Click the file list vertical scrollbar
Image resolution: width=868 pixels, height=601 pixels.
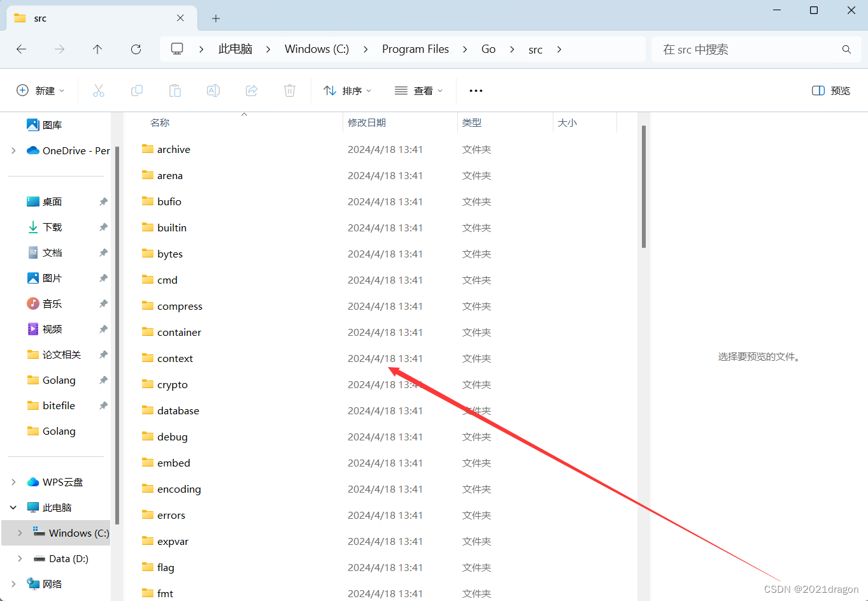click(x=644, y=186)
